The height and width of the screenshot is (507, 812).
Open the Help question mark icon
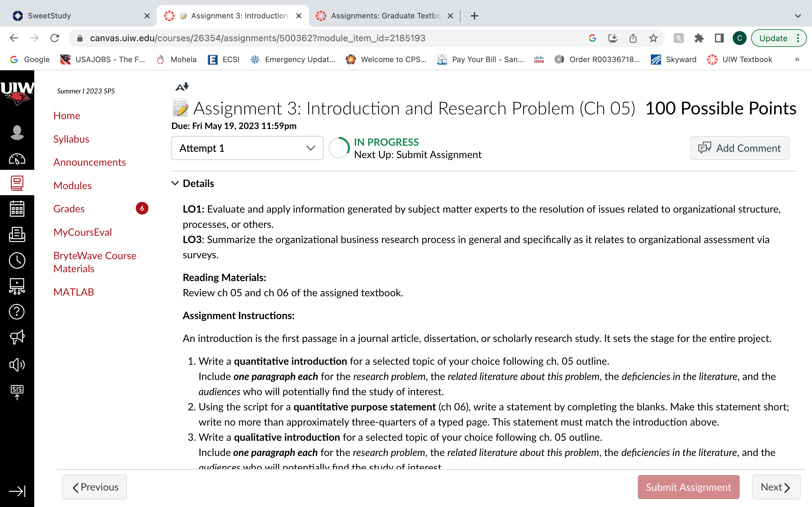17,311
